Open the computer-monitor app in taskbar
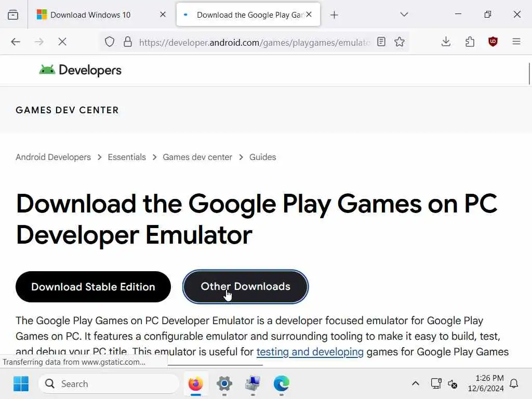Image resolution: width=532 pixels, height=399 pixels. pyautogui.click(x=253, y=384)
